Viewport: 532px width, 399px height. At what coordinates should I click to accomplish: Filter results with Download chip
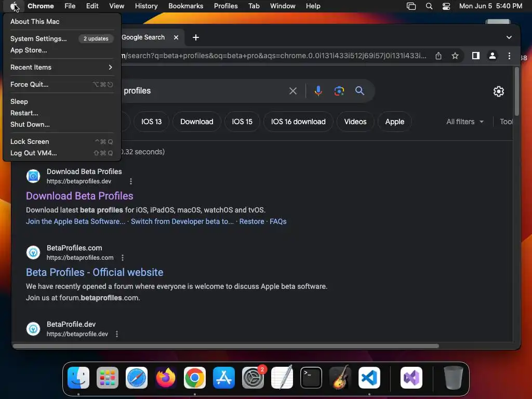pyautogui.click(x=197, y=122)
